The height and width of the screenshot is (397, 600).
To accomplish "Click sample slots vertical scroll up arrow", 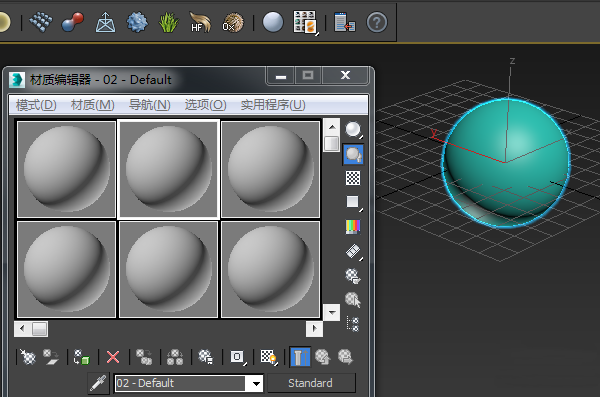I will (x=332, y=127).
